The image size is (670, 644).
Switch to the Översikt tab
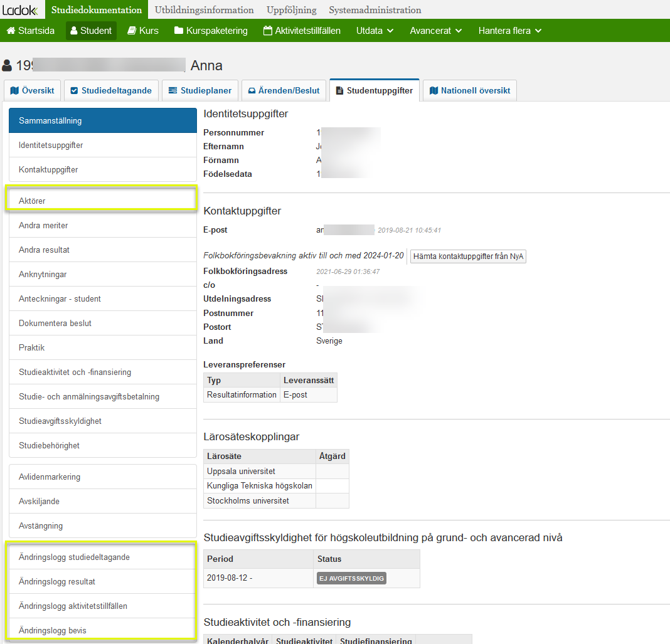coord(33,90)
